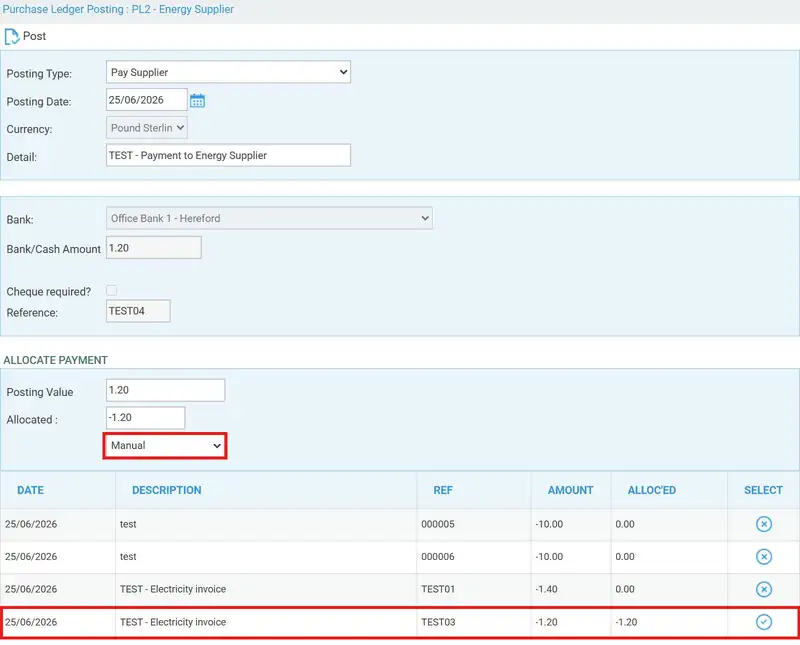Click alloc'ed 0.00 in 000005 row
800x645 pixels.
pyautogui.click(x=625, y=524)
